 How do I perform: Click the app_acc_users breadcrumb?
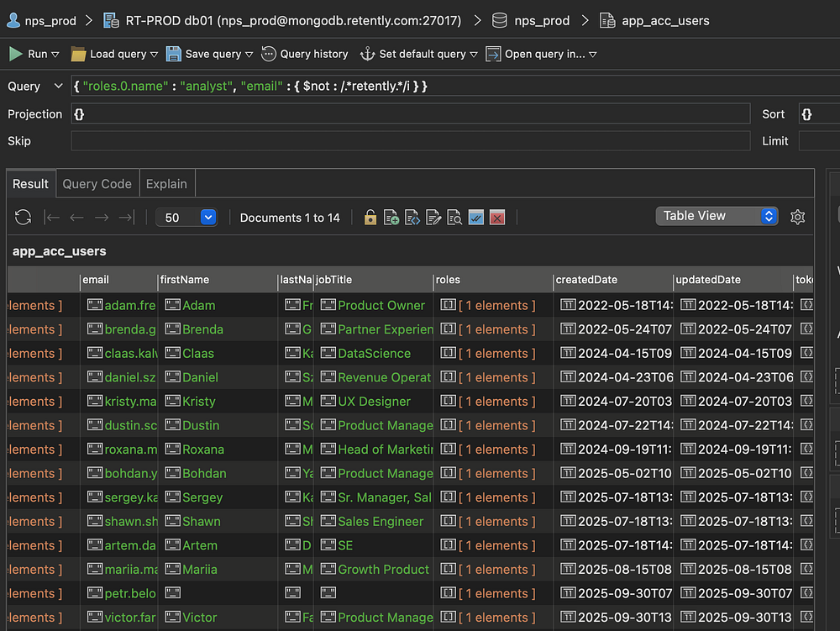click(x=664, y=20)
